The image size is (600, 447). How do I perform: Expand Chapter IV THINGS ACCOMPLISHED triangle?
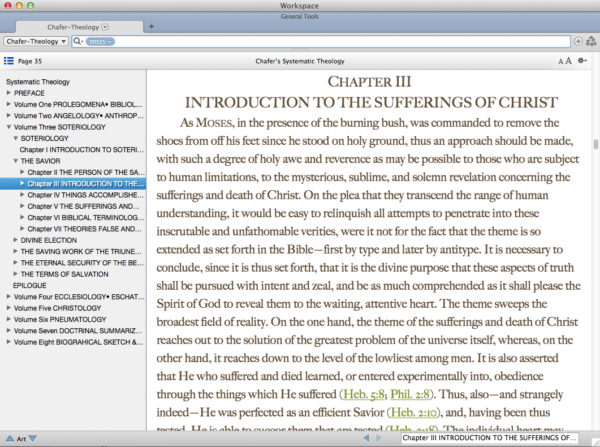(22, 194)
